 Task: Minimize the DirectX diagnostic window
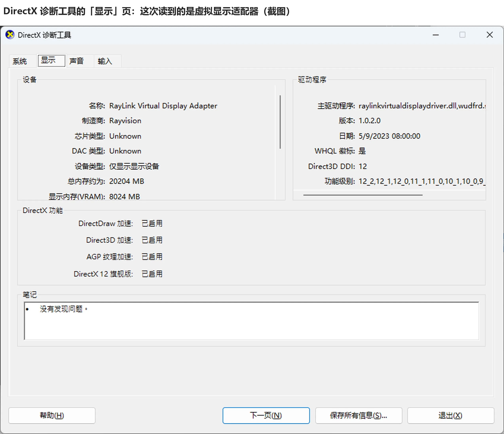tap(436, 35)
